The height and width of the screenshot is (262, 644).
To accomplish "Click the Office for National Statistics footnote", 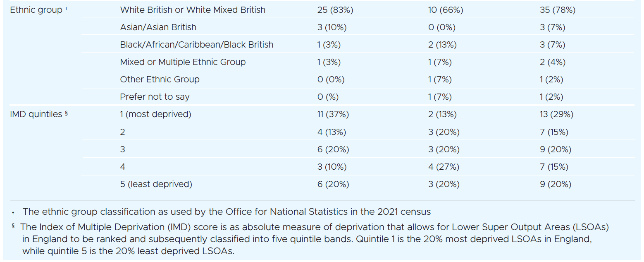I will point(226,212).
